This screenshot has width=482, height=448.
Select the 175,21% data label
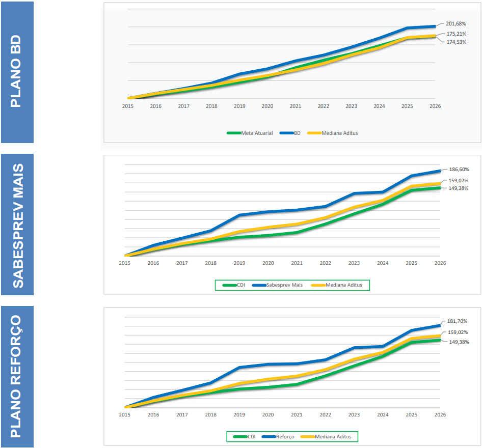coord(456,34)
